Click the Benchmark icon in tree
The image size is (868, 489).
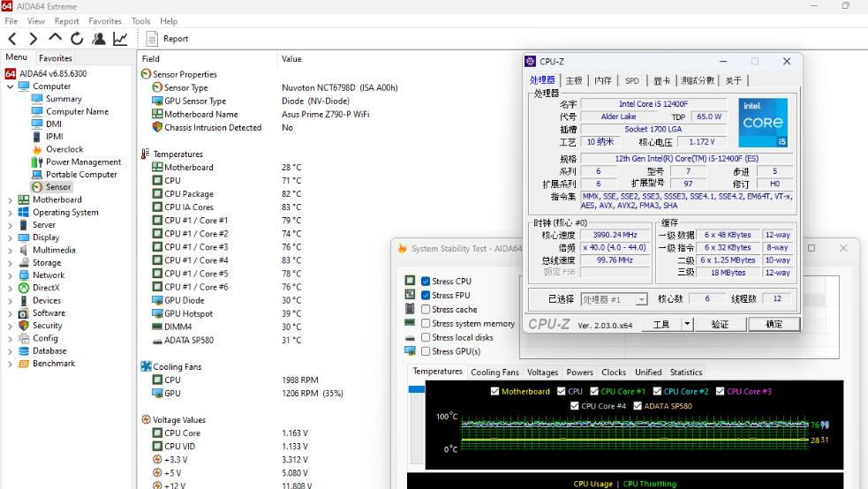24,364
